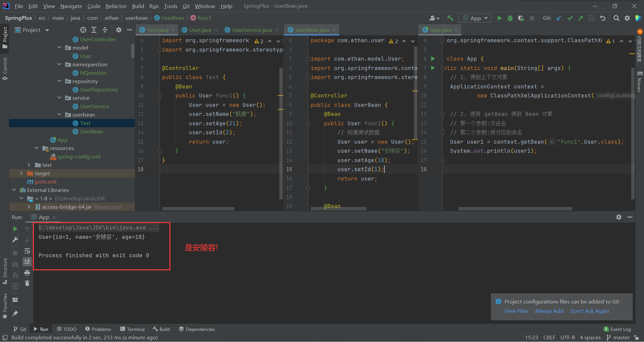The height and width of the screenshot is (342, 644).
Task: Open Run panel settings gear
Action: point(619,217)
